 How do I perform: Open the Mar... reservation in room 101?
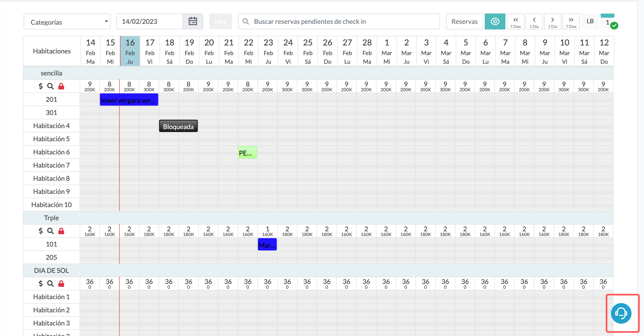pos(267,244)
